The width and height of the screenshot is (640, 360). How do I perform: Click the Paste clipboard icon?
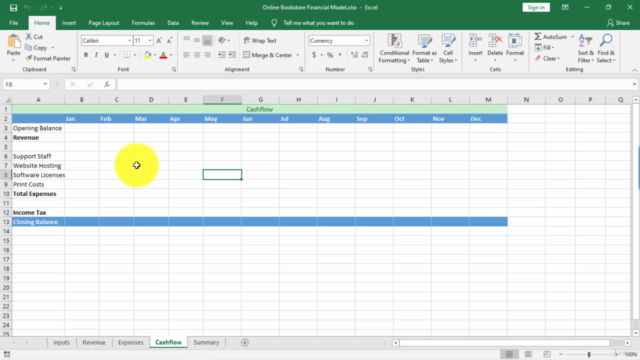point(13,42)
